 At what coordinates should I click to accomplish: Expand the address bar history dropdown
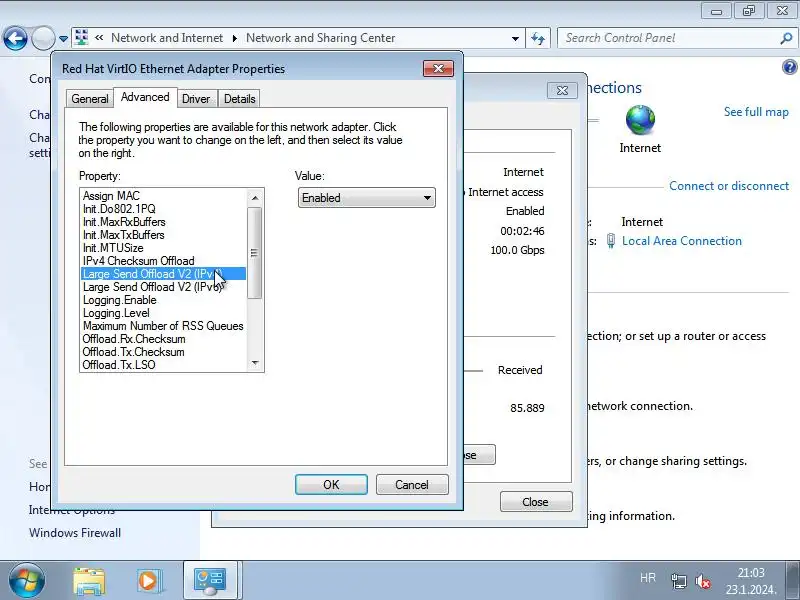(x=515, y=38)
